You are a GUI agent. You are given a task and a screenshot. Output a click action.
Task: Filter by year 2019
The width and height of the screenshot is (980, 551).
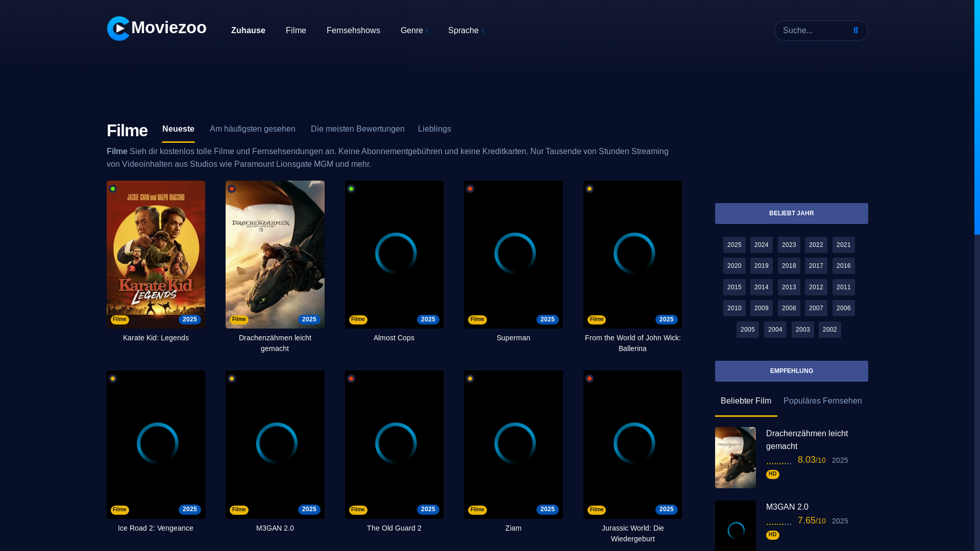[x=761, y=266]
